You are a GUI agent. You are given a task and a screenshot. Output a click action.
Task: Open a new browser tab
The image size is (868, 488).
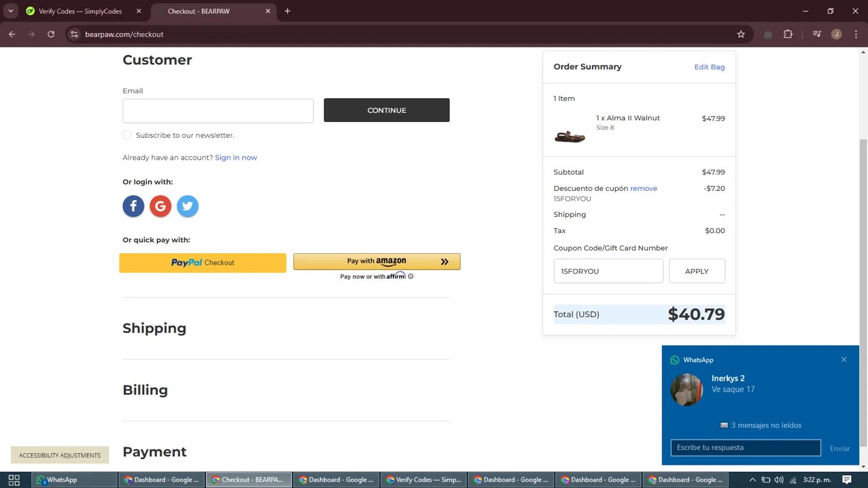point(288,11)
